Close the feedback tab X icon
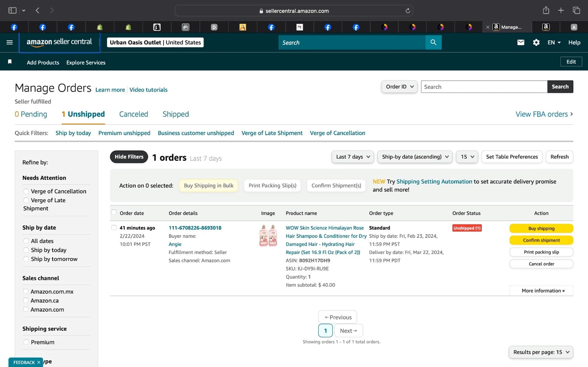 click(x=39, y=362)
